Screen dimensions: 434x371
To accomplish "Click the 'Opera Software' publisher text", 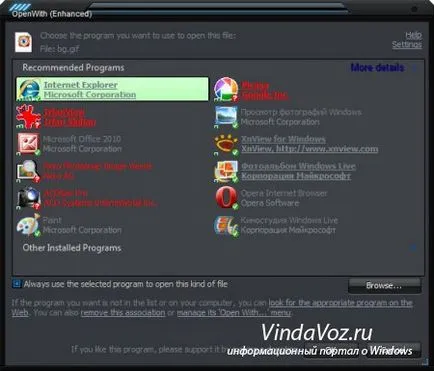I will pos(270,203).
